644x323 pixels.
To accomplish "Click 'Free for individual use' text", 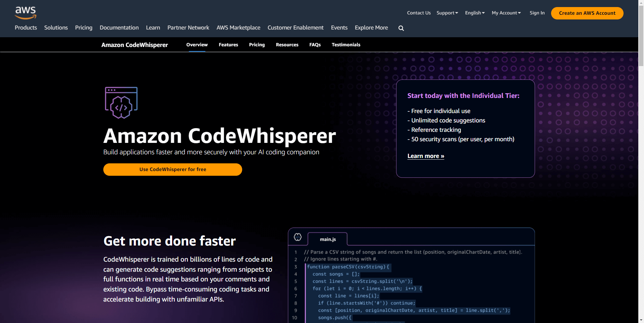I will pyautogui.click(x=441, y=111).
